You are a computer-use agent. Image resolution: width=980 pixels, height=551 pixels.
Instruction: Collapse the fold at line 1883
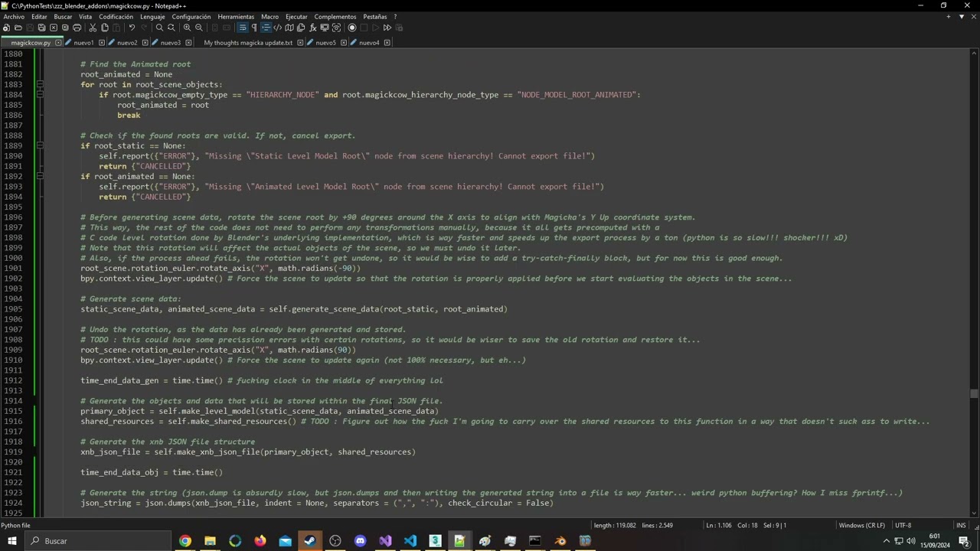(40, 84)
